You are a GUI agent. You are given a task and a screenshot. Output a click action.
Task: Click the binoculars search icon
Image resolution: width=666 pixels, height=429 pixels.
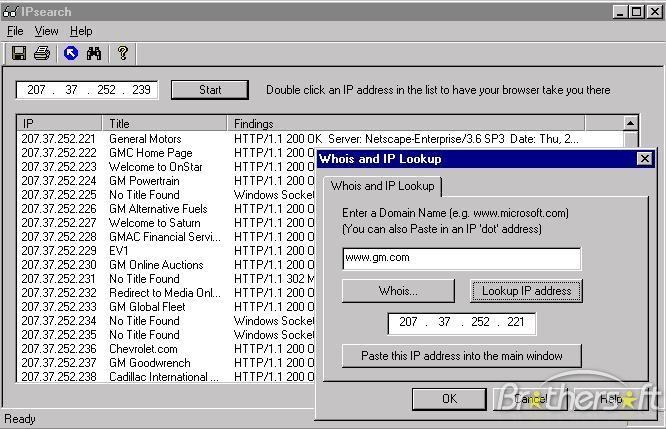[94, 54]
